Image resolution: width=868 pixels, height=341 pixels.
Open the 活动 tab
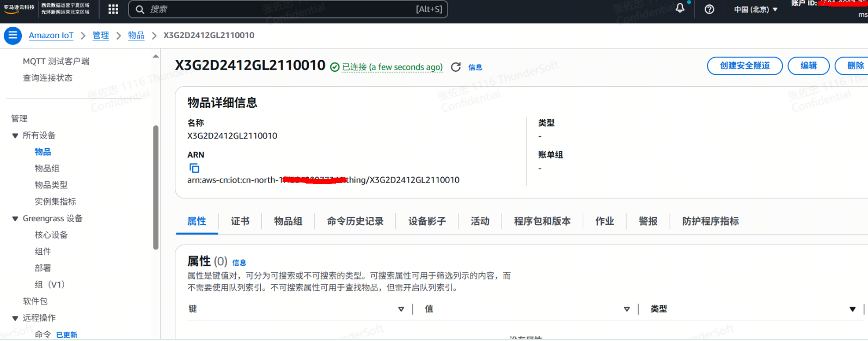pyautogui.click(x=480, y=221)
